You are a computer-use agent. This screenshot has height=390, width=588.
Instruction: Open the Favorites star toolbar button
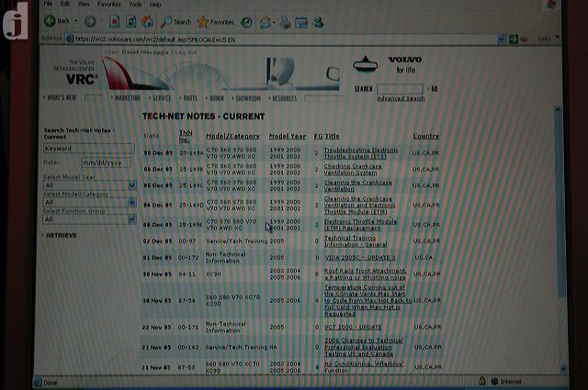tap(216, 22)
